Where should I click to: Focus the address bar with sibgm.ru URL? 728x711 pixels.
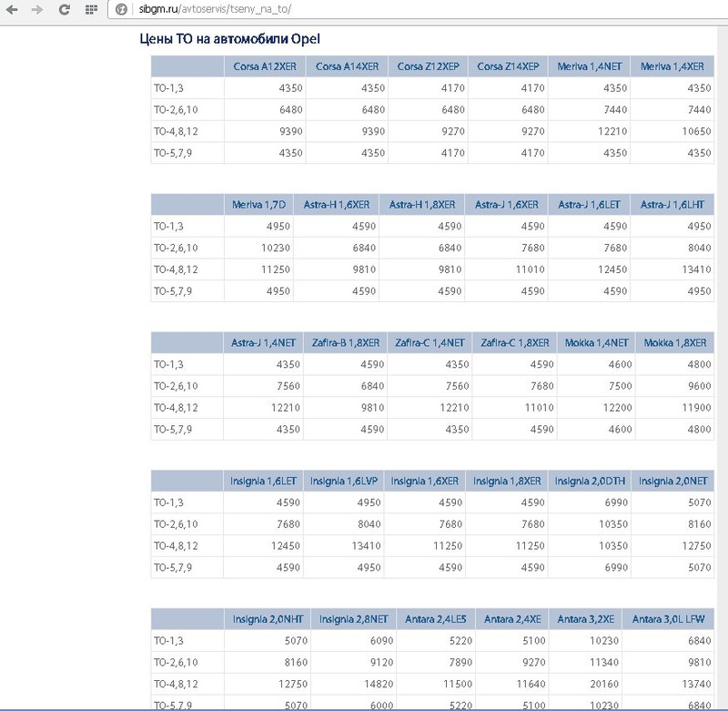pos(418,9)
